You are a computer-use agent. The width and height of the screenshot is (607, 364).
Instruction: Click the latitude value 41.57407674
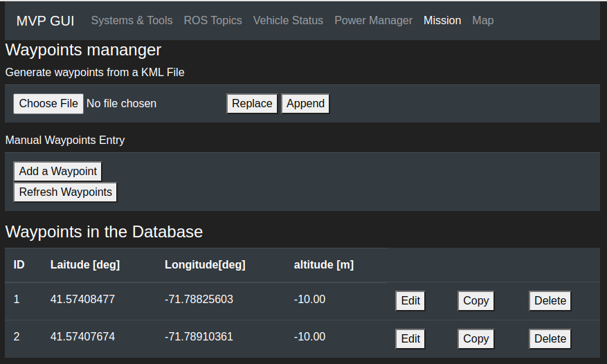(82, 337)
